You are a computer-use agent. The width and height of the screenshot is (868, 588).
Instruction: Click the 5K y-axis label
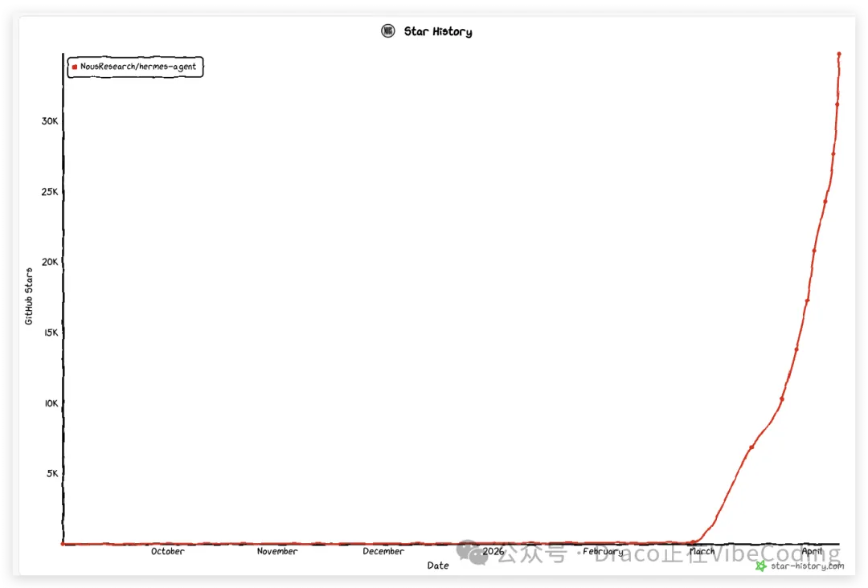coord(51,473)
